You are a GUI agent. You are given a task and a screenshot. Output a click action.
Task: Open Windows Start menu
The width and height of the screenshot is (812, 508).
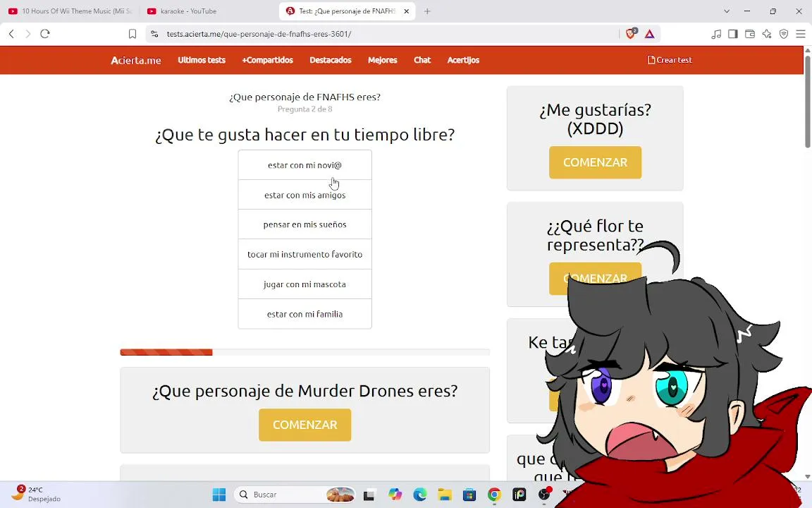[x=219, y=495]
